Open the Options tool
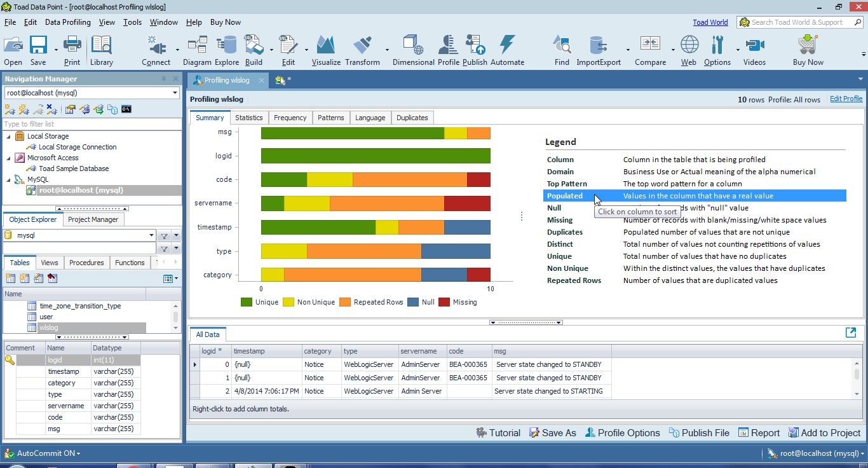 coord(717,50)
